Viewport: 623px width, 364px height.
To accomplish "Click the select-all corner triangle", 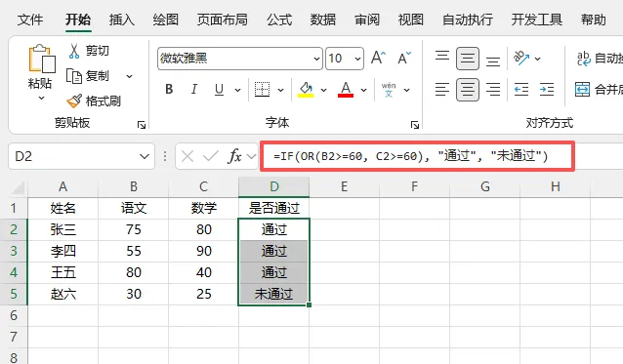I will [x=19, y=187].
